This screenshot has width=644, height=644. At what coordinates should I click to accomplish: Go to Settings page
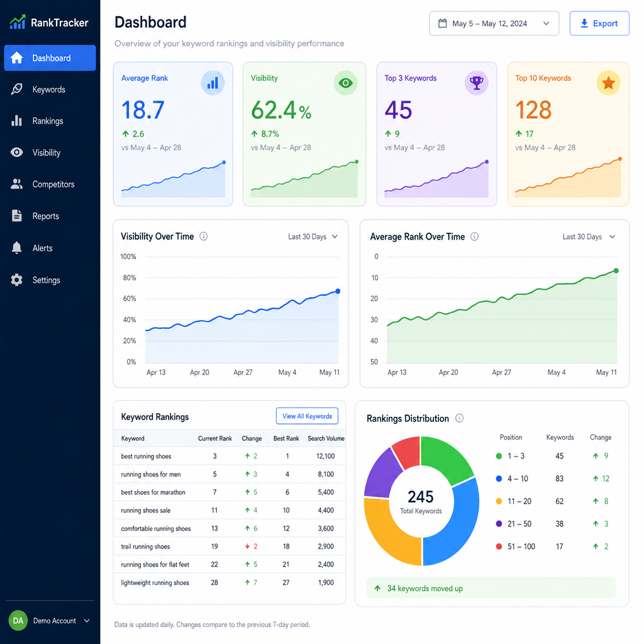[x=50, y=280]
